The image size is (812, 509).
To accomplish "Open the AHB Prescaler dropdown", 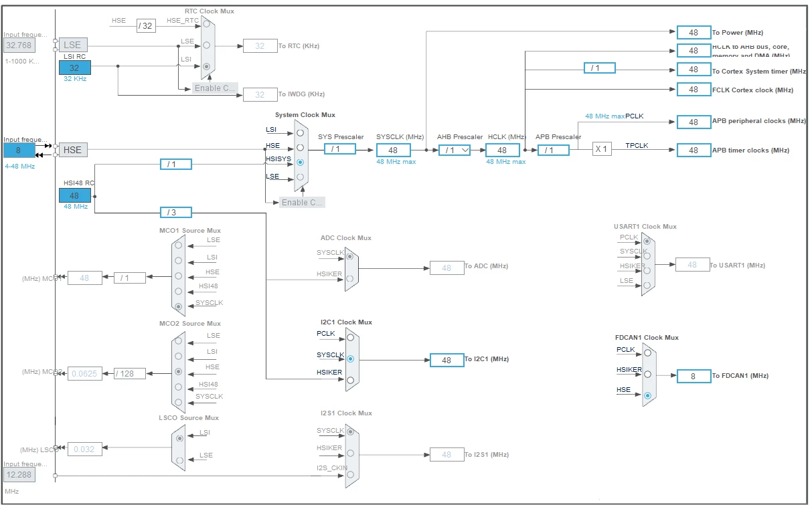I will (x=455, y=150).
